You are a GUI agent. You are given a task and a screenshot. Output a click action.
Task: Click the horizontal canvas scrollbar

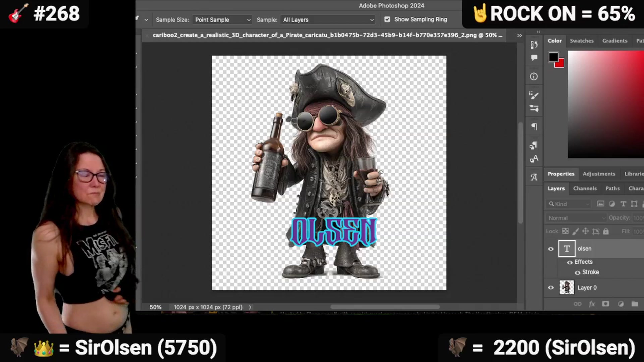385,307
